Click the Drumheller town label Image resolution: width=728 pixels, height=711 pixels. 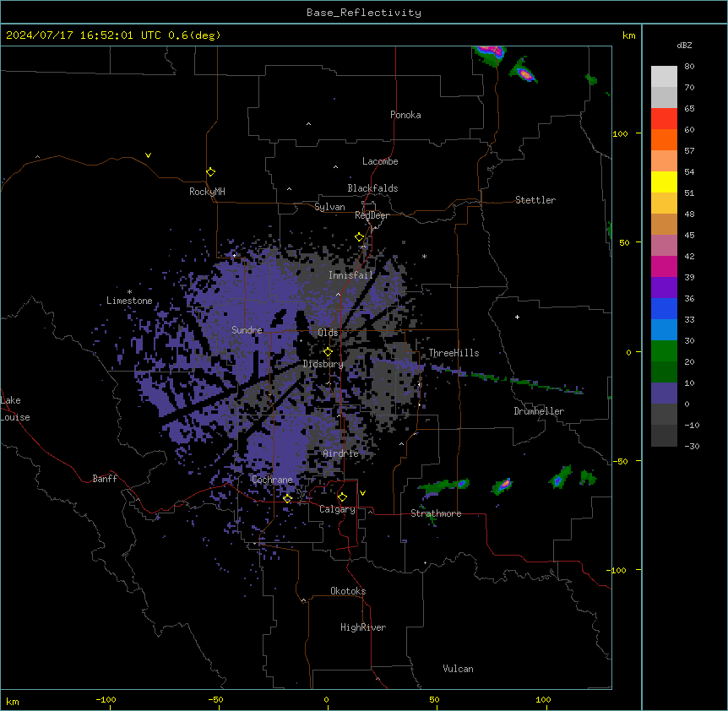pyautogui.click(x=539, y=411)
